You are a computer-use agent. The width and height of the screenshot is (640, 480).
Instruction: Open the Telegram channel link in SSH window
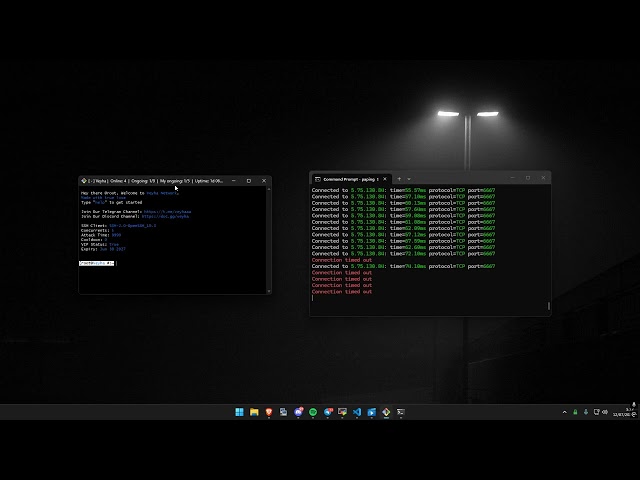(x=167, y=212)
